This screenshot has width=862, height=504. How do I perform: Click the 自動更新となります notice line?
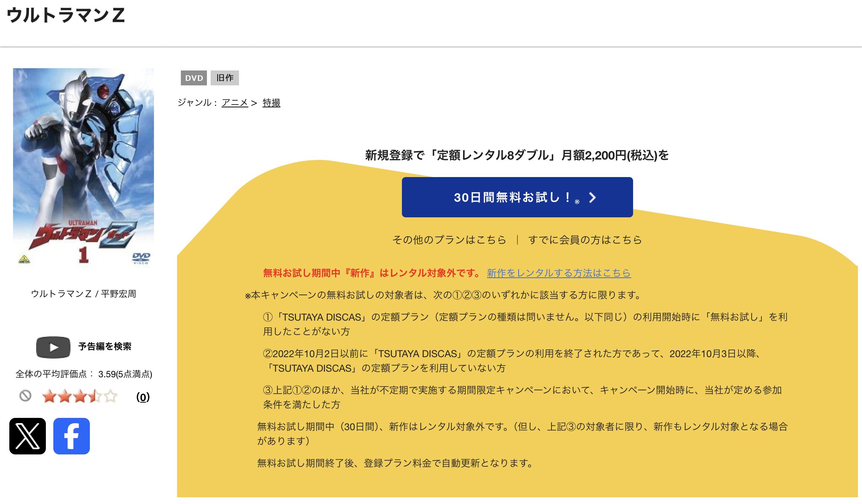click(396, 463)
